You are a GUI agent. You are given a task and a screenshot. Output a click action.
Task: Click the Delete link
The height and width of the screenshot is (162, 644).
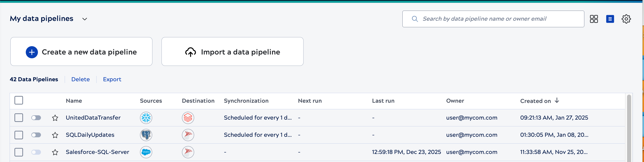coord(81,79)
